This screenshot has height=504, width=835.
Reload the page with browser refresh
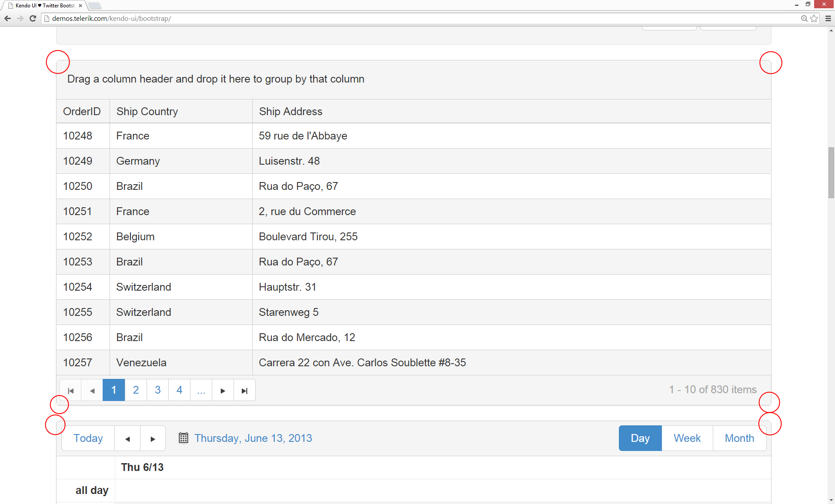(x=33, y=18)
